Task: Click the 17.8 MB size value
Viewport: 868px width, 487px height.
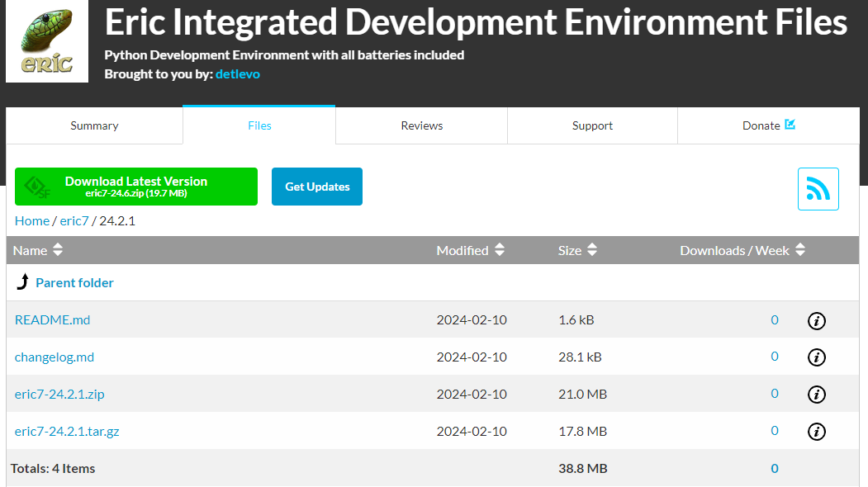Action: (x=583, y=431)
